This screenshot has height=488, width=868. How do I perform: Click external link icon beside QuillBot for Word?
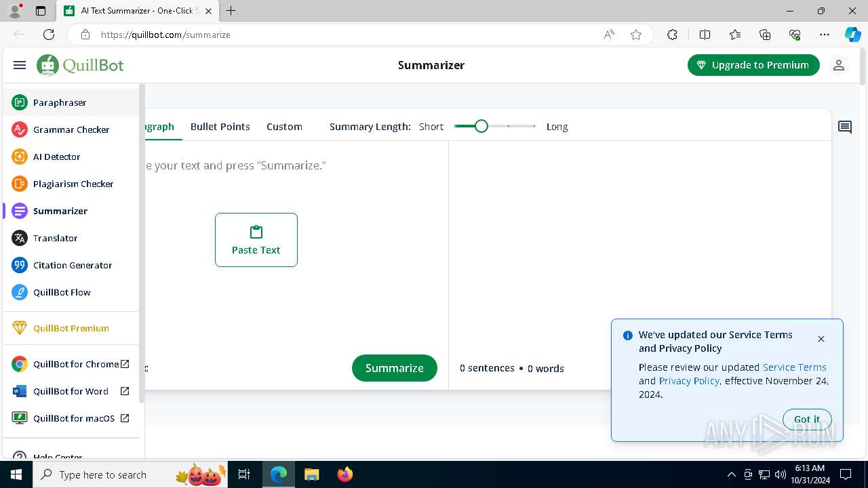[x=125, y=391]
